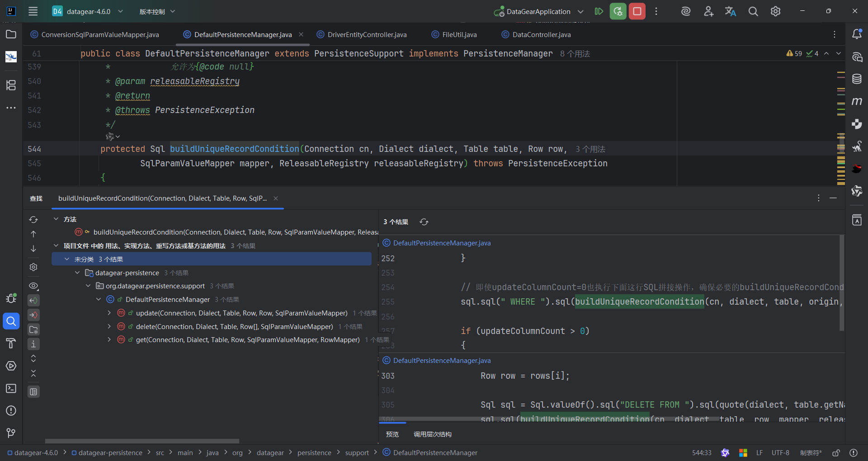Switch to the 调用层次结构 tab
This screenshot has height=461, width=868.
point(433,434)
